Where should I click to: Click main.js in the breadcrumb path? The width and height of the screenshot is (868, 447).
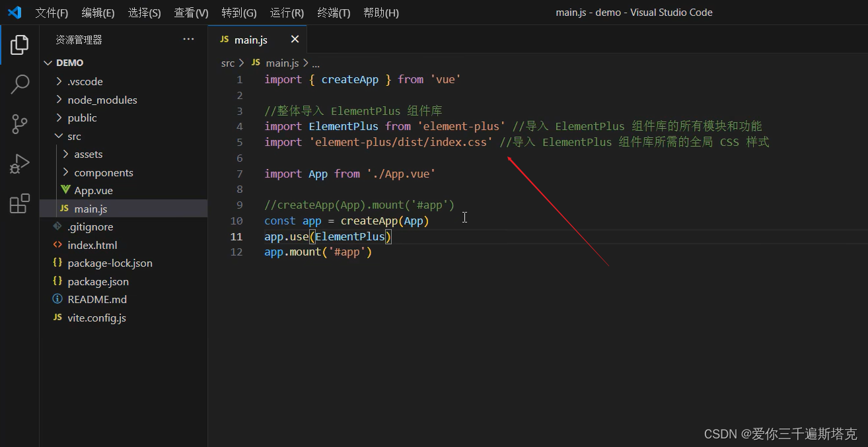tap(282, 63)
